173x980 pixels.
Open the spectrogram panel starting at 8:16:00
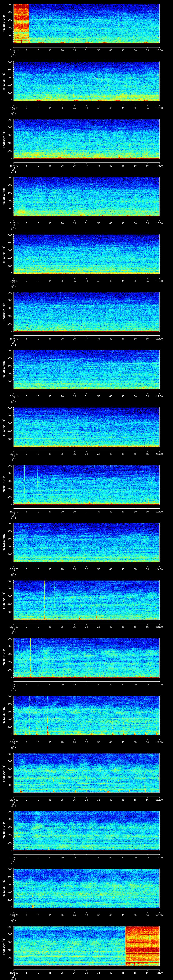(x=86, y=139)
